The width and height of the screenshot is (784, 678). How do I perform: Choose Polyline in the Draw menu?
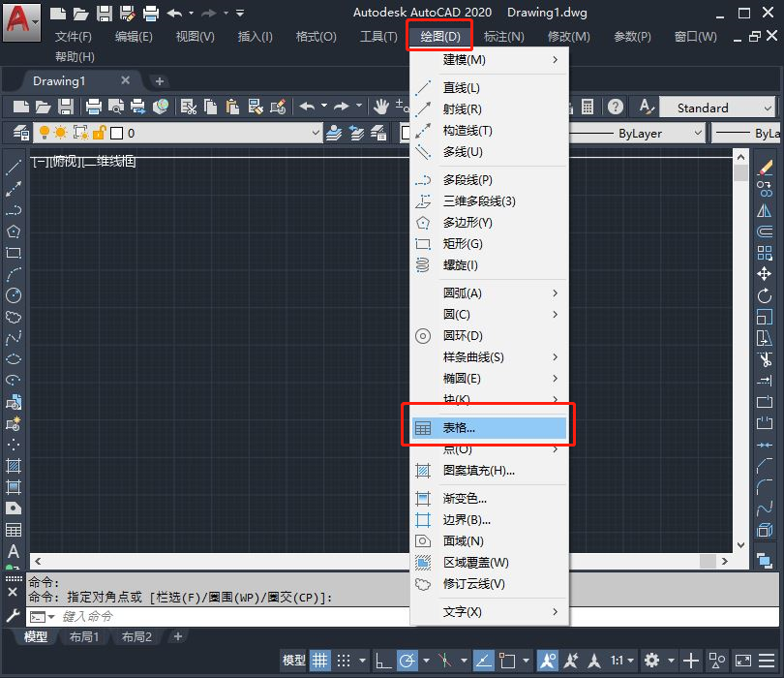click(x=490, y=179)
